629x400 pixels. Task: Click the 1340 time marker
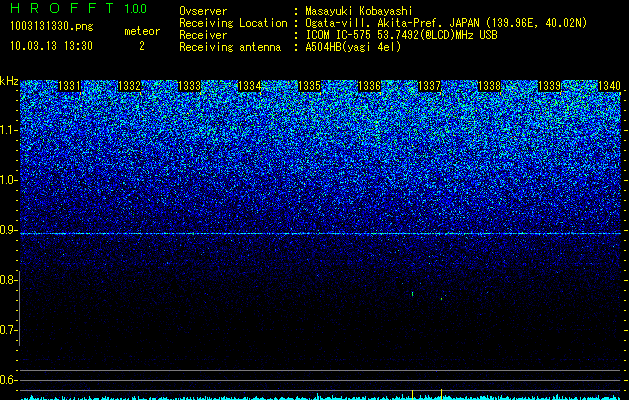point(609,86)
